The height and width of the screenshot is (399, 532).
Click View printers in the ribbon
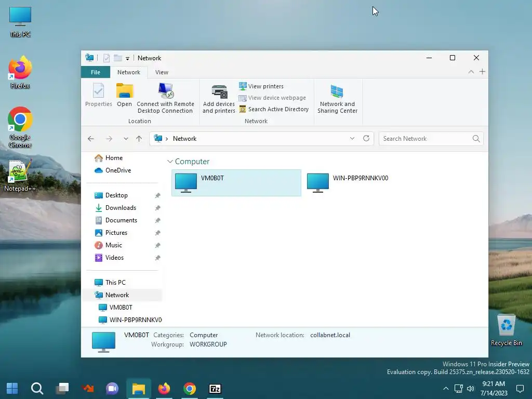[261, 86]
